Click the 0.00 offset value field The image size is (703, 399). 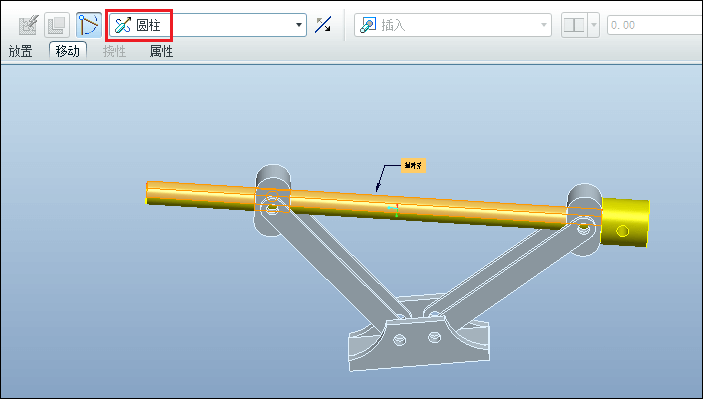(x=655, y=25)
